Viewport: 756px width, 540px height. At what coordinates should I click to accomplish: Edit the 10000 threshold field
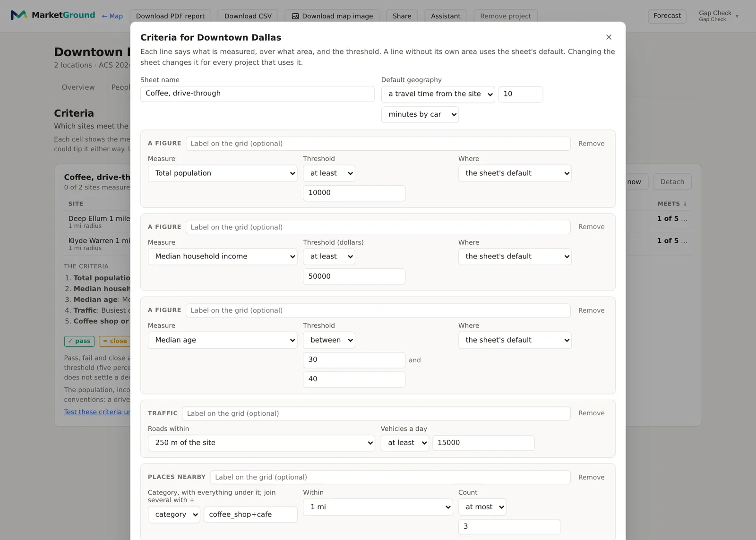click(354, 193)
